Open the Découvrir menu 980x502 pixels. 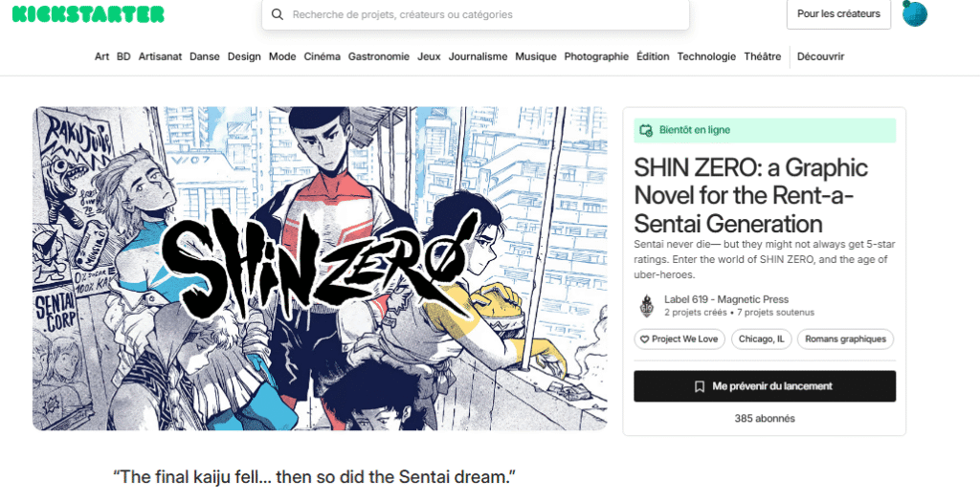(x=820, y=56)
